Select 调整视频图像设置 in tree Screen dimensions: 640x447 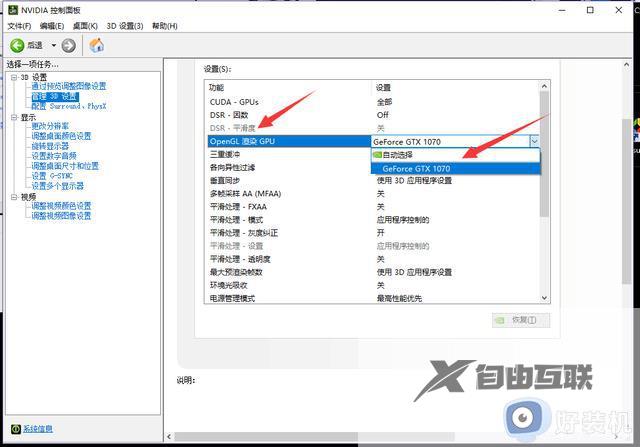[61, 216]
